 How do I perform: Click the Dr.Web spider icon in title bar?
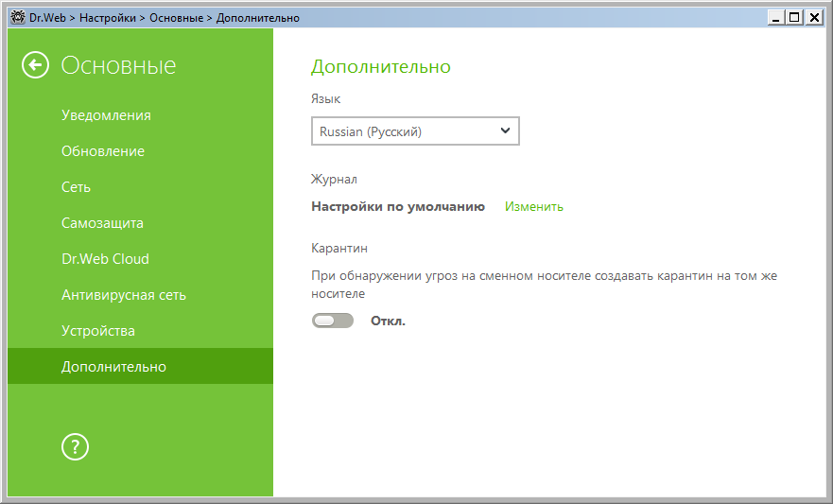click(17, 17)
